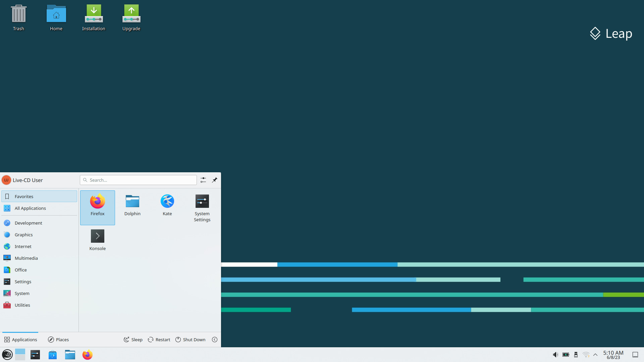Click the Restart button
The width and height of the screenshot is (644, 362).
tap(159, 340)
